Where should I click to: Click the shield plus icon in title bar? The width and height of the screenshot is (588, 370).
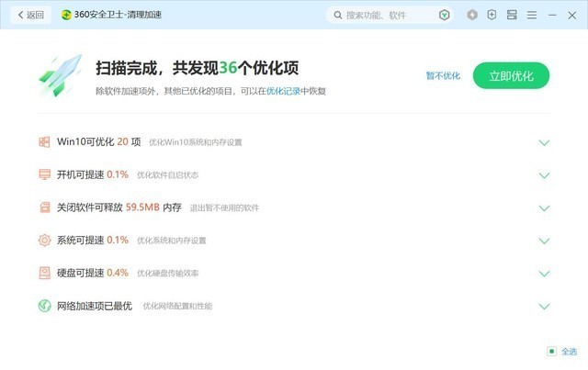coord(492,15)
